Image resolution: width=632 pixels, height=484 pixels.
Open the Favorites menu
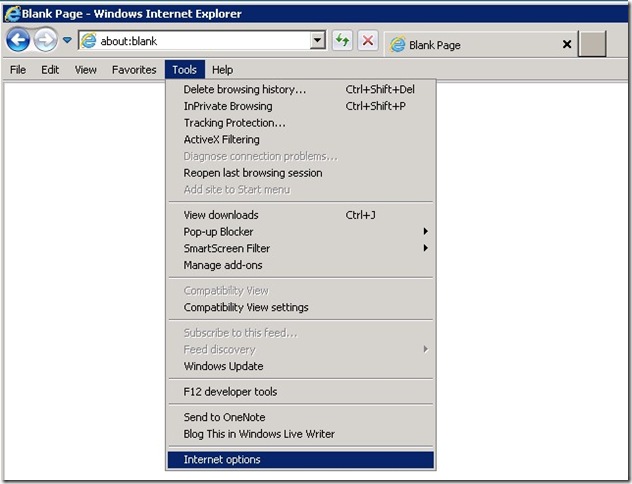(134, 70)
